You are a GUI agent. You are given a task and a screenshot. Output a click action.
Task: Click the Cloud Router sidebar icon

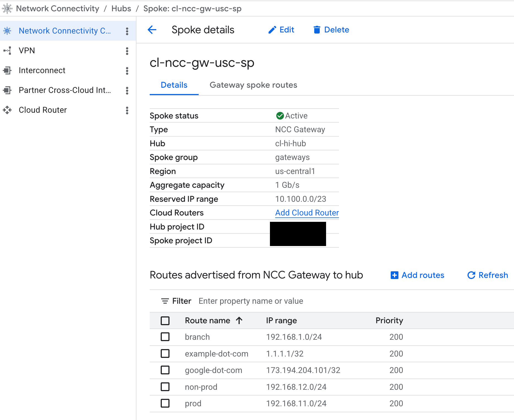click(x=7, y=110)
